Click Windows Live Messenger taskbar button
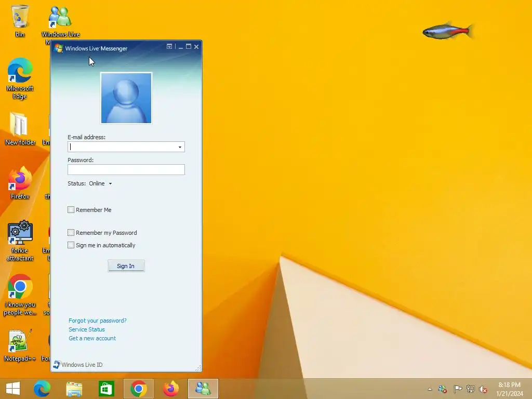The height and width of the screenshot is (399, 532). (203, 389)
